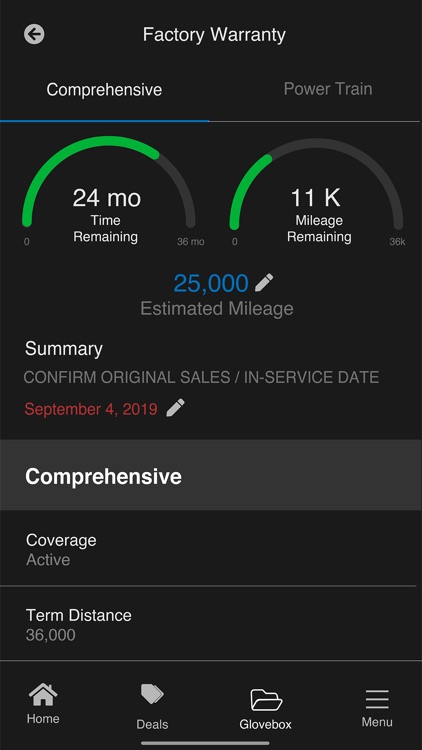Open the Menu hamburger icon
This screenshot has height=750, width=422.
tap(377, 700)
